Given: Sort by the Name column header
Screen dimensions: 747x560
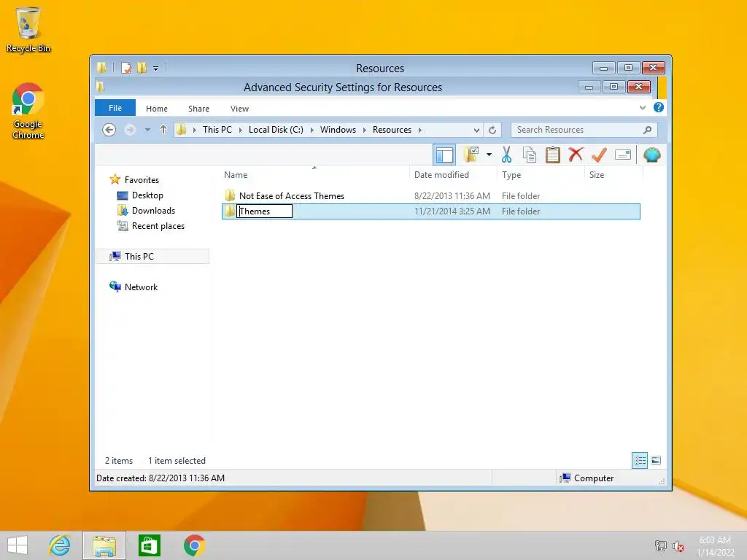Looking at the screenshot, I should pyautogui.click(x=314, y=175).
